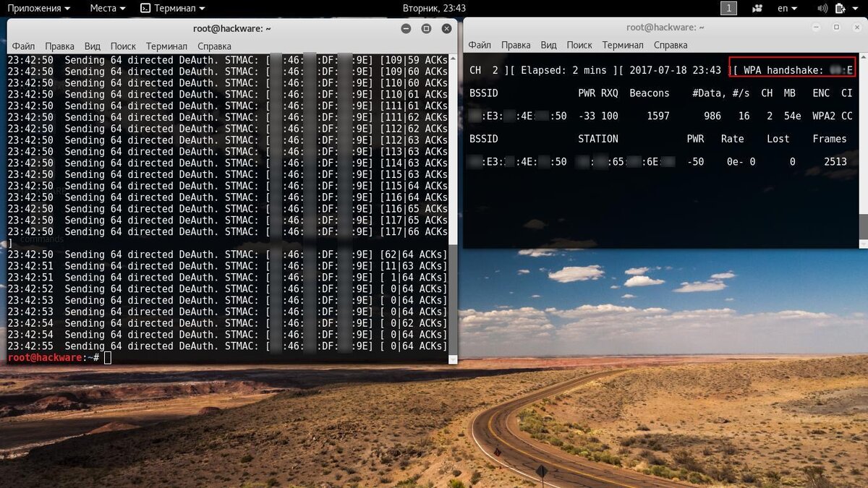
Task: Close the left terminal window
Action: click(447, 28)
